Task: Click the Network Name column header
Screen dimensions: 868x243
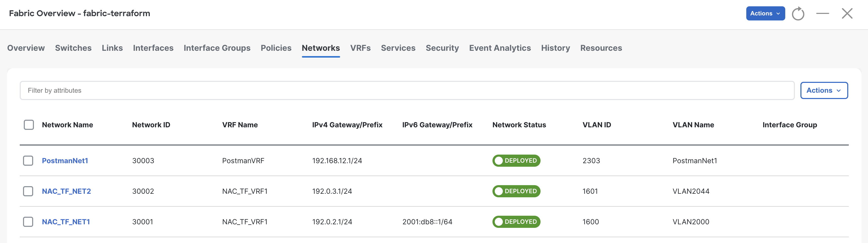Action: tap(67, 125)
